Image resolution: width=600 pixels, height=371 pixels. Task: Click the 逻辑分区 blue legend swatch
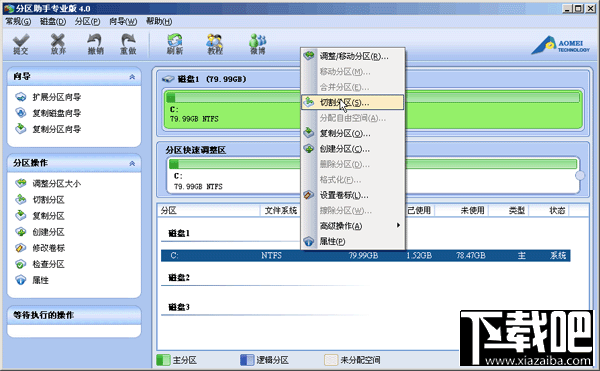[247, 360]
